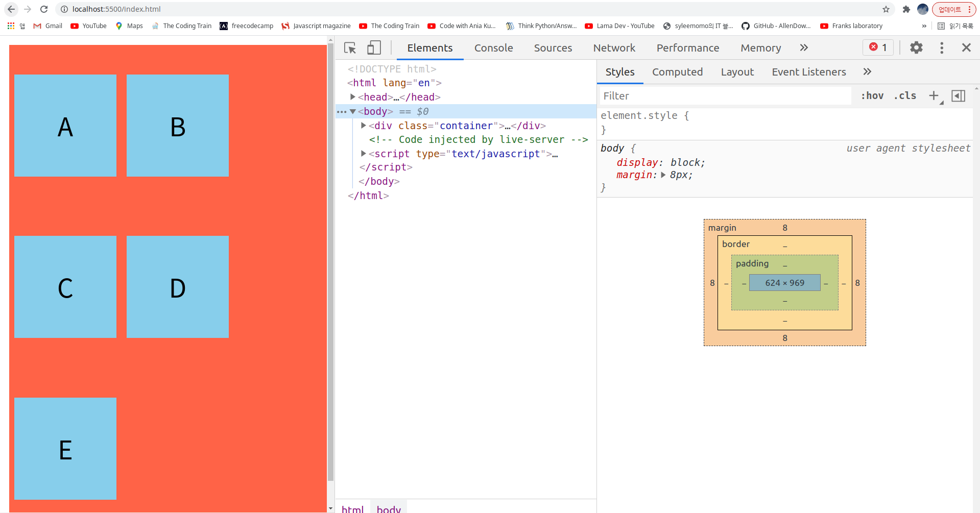Screen dimensions: 980x513
Task: Switch to the Sources tab
Action: [x=553, y=48]
